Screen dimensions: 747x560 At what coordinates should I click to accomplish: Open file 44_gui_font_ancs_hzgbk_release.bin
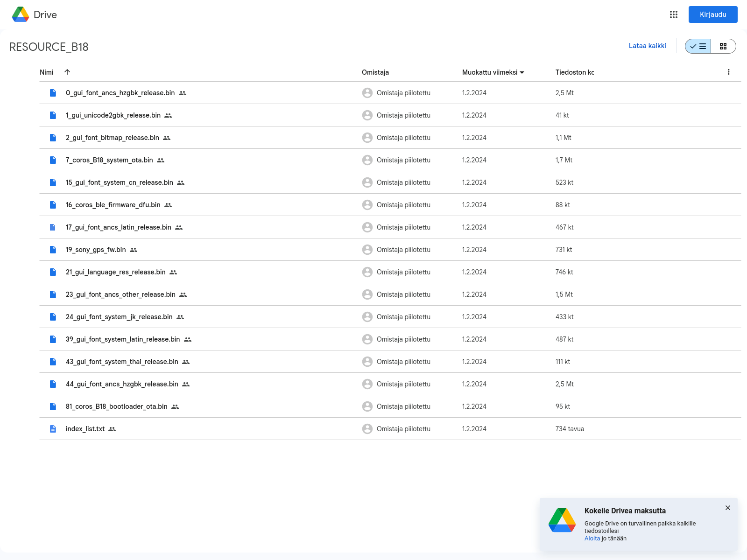[x=122, y=384]
